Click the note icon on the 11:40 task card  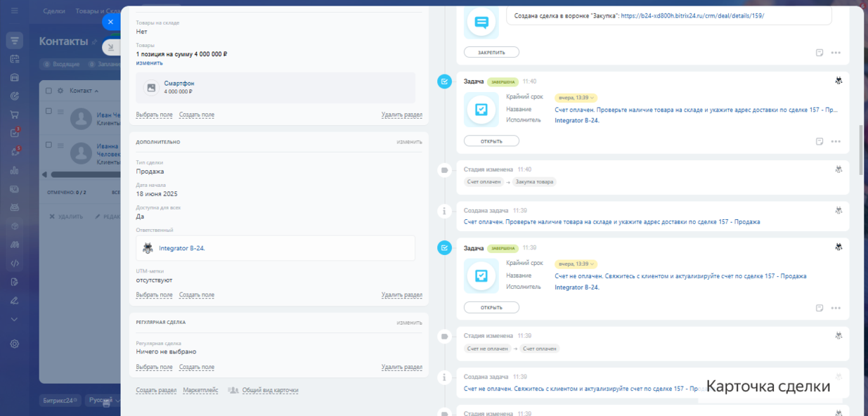[820, 141]
